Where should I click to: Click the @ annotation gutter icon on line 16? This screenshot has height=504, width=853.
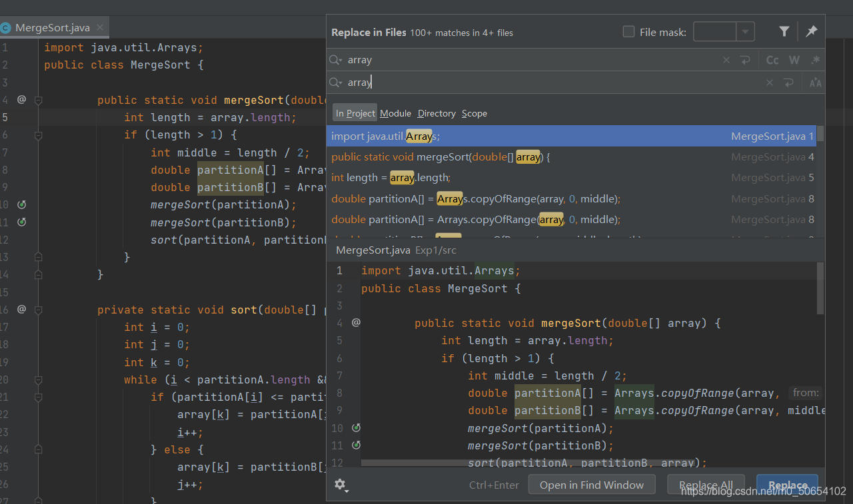tap(21, 309)
